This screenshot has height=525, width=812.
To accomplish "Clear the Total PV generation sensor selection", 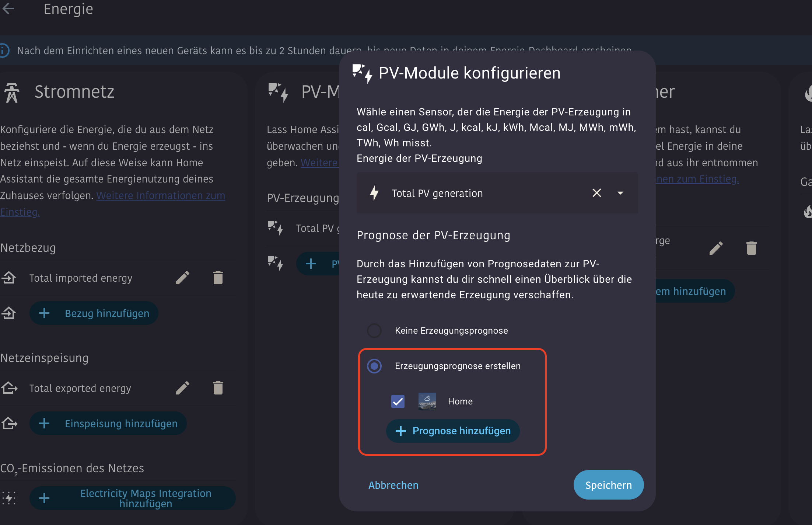I will pyautogui.click(x=596, y=193).
